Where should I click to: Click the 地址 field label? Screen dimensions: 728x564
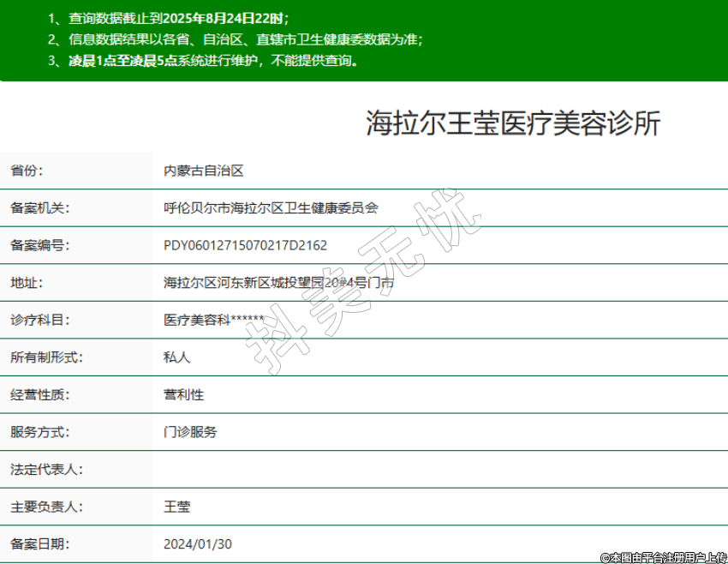[26, 282]
